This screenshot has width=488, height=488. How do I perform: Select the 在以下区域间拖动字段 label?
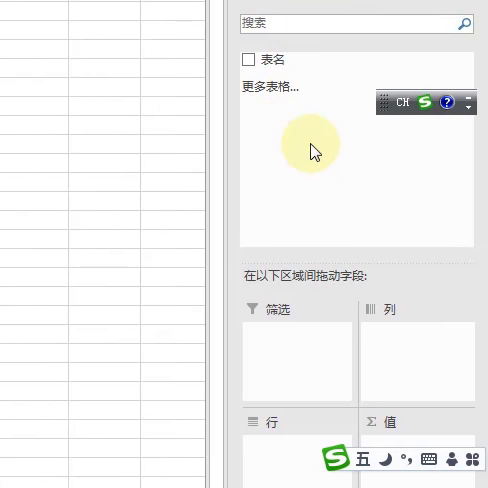pyautogui.click(x=305, y=276)
